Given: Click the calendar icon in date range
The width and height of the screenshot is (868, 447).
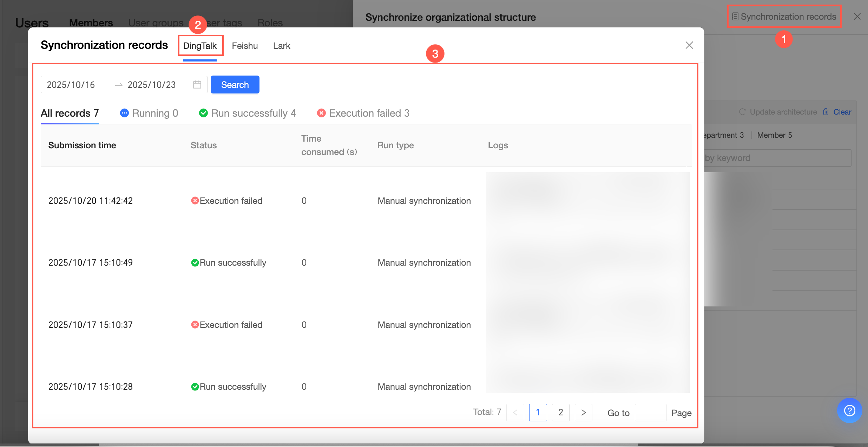Looking at the screenshot, I should pyautogui.click(x=197, y=85).
